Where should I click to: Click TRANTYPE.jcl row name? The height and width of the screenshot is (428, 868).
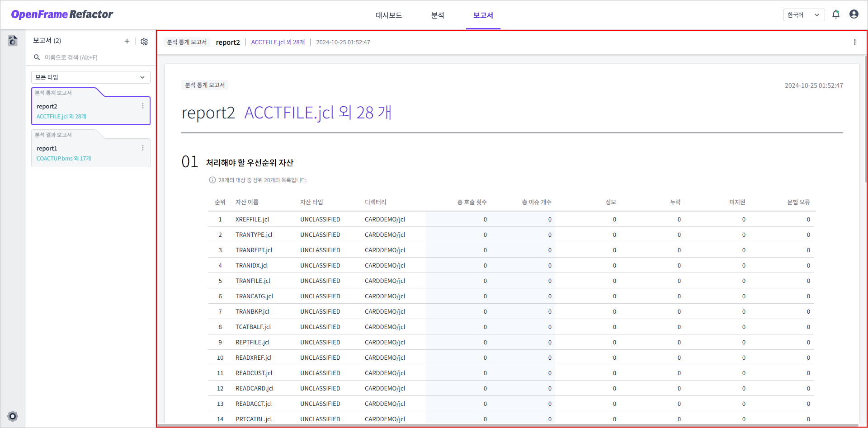tap(254, 235)
